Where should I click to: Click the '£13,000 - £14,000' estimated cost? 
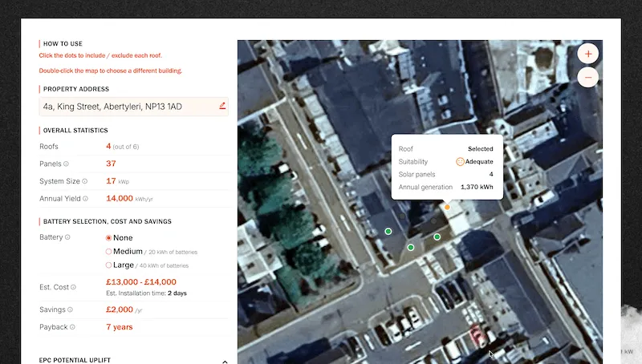141,281
